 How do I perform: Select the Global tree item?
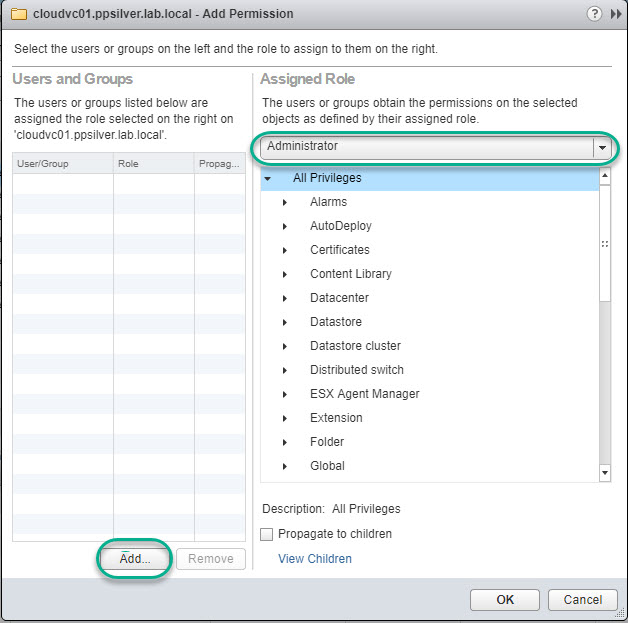click(327, 466)
